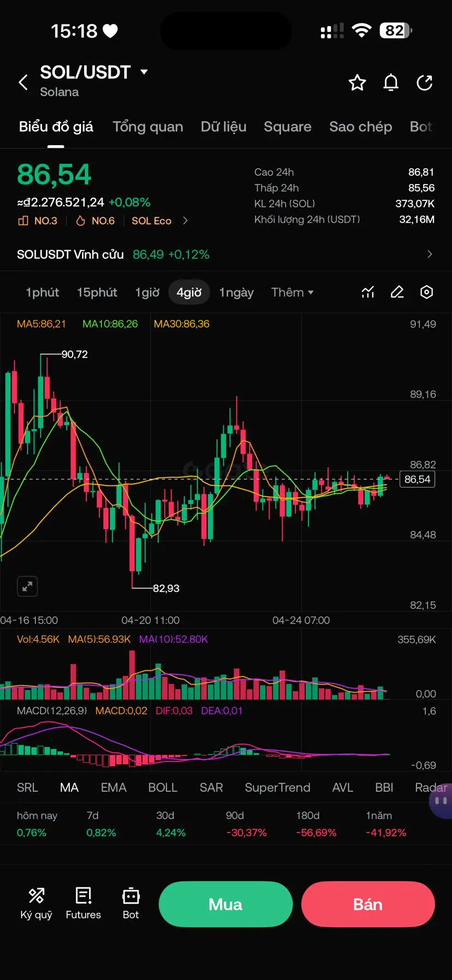The height and width of the screenshot is (980, 452).
Task: Open the NO.3 ranking tag
Action: (38, 221)
